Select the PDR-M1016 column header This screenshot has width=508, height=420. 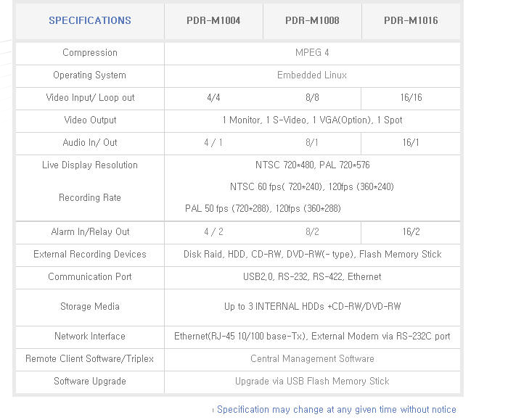(411, 20)
